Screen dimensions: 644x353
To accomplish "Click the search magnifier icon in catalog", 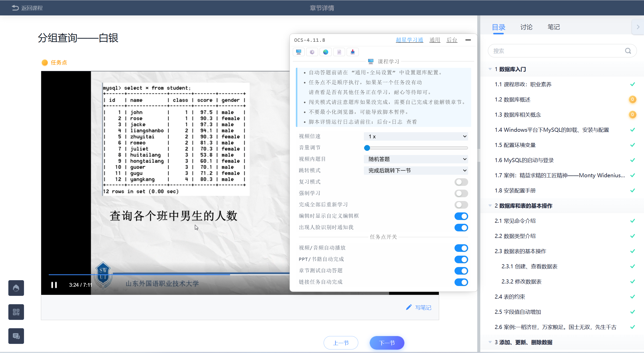I will [628, 51].
